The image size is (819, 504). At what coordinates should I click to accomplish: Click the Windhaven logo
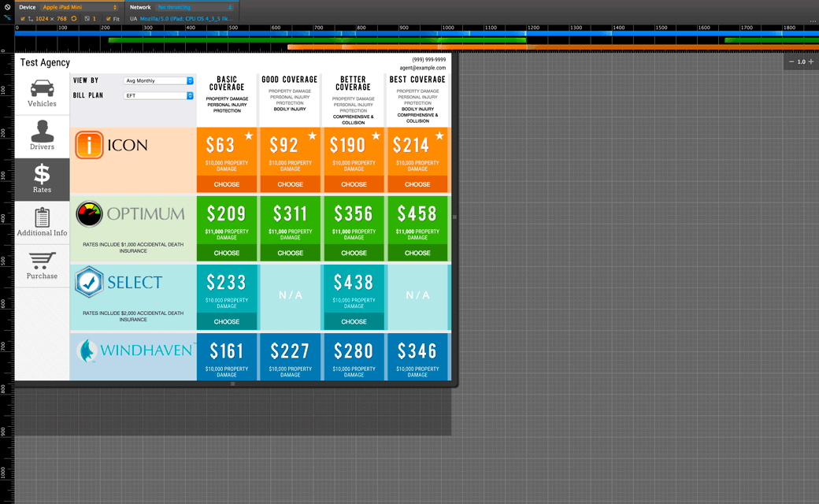pos(135,350)
